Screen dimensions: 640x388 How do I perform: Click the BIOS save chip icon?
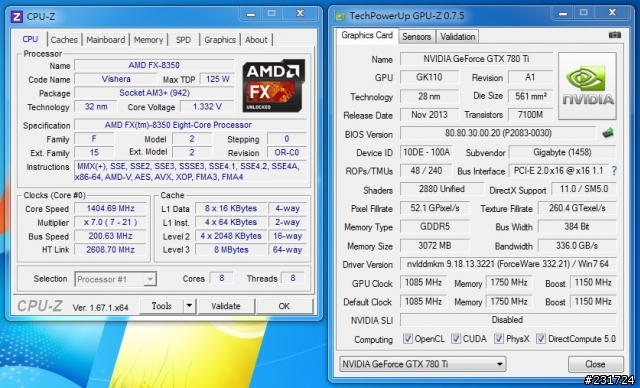[x=608, y=133]
